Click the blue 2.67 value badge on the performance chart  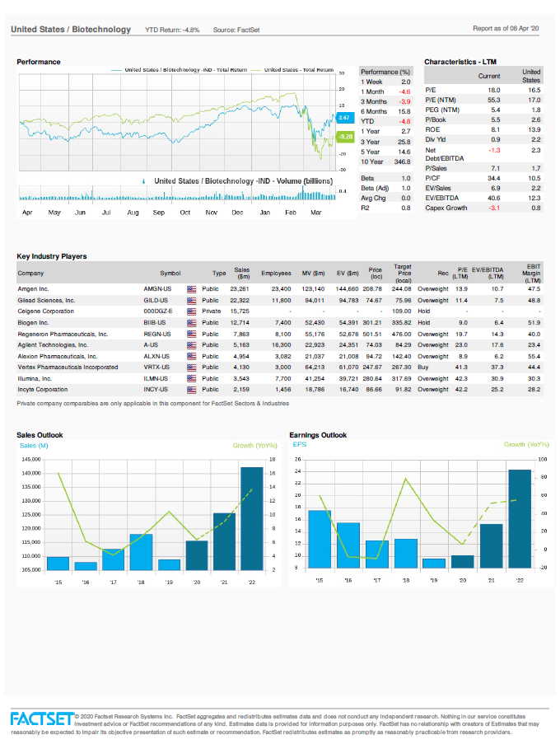345,117
